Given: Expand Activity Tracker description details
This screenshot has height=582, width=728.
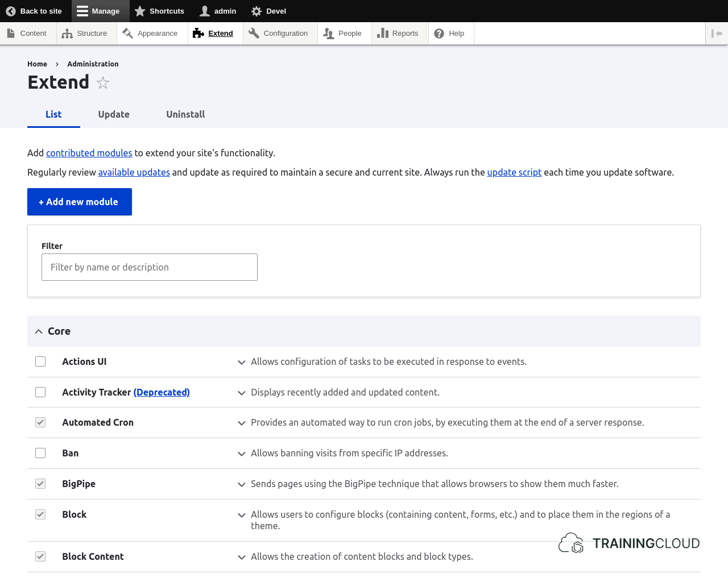Looking at the screenshot, I should [242, 393].
